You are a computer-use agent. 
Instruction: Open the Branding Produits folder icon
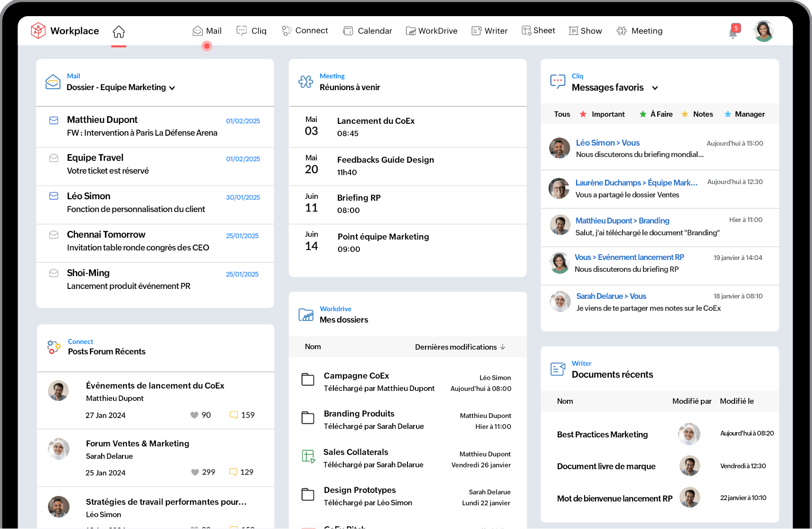(x=308, y=418)
